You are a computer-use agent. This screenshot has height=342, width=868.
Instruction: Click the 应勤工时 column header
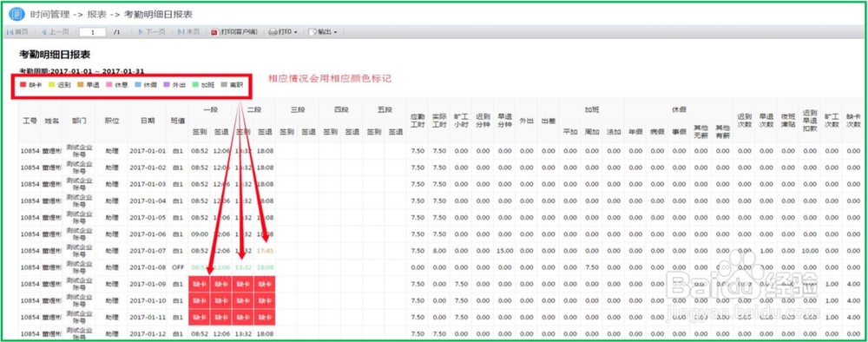(x=418, y=120)
